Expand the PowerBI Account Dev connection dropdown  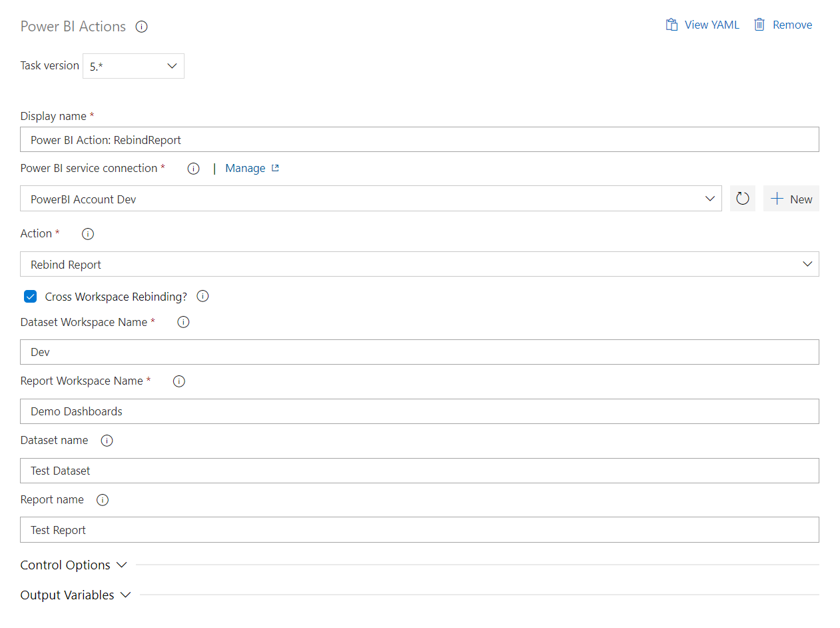click(709, 198)
